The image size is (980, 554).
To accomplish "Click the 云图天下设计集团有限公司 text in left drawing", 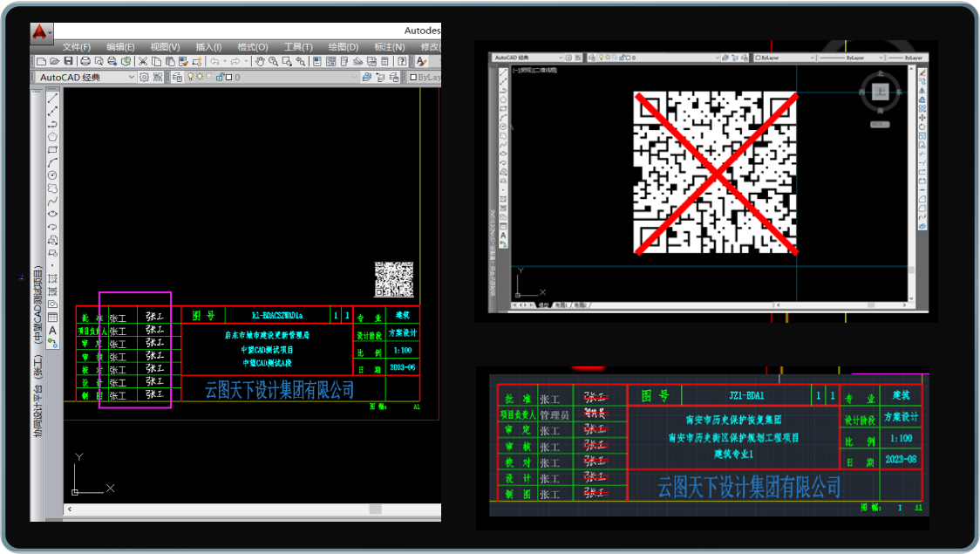I will [279, 390].
